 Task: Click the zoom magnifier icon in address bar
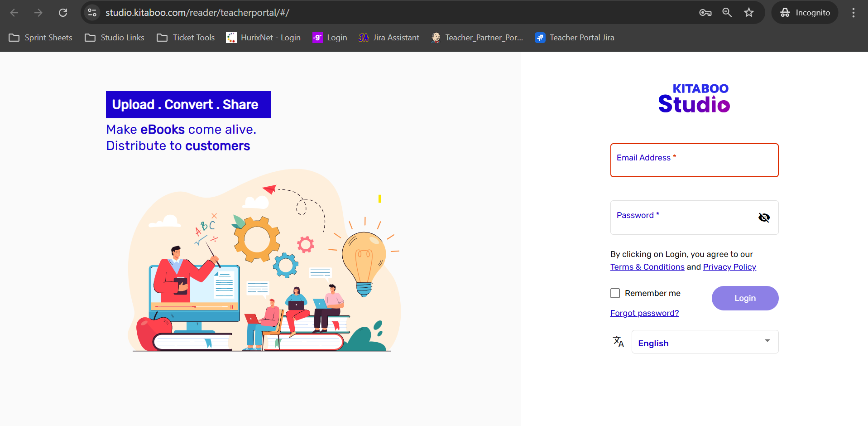pos(727,13)
